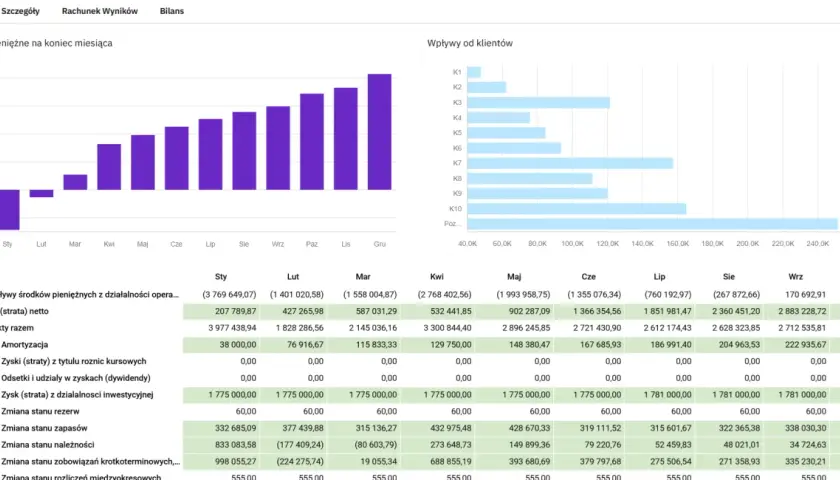Select the Zmiana stanu rezerw row label
Image resolution: width=840 pixels, height=480 pixels.
coord(40,411)
